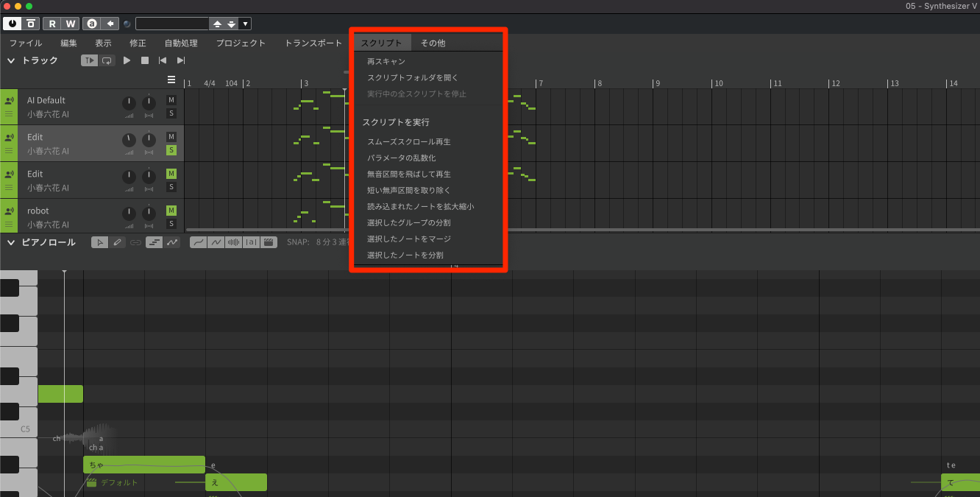Select previous preset with up arrow

[217, 24]
